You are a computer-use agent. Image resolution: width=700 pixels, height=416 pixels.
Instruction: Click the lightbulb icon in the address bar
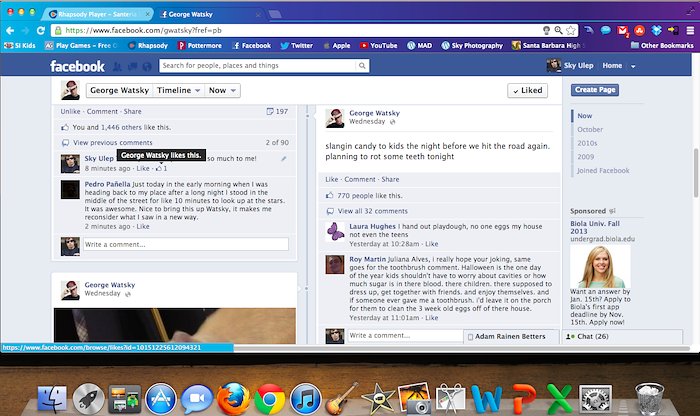click(x=546, y=30)
